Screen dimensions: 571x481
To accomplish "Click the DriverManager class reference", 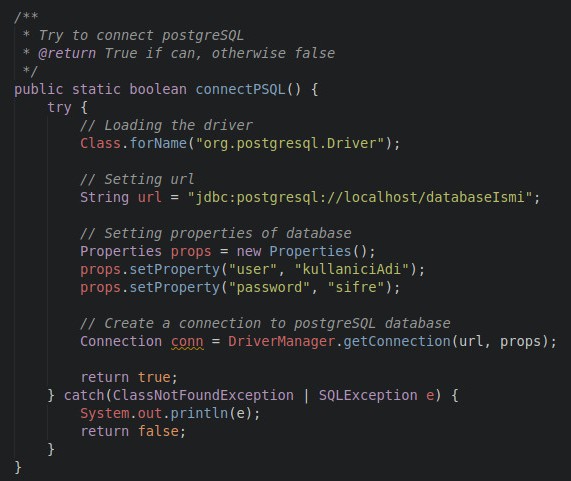I will point(281,342).
